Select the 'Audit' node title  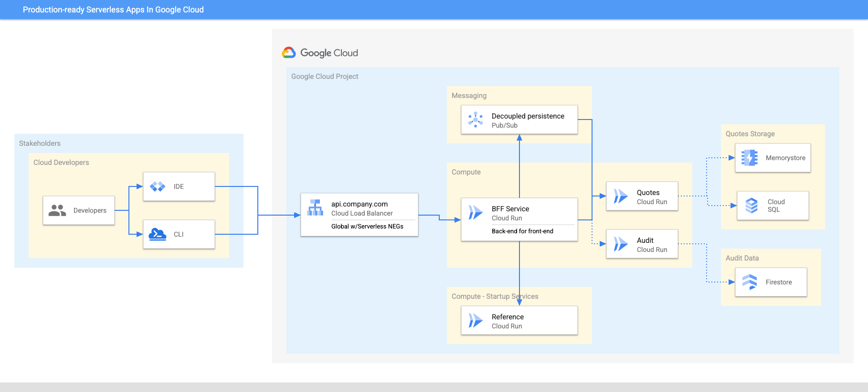point(645,240)
